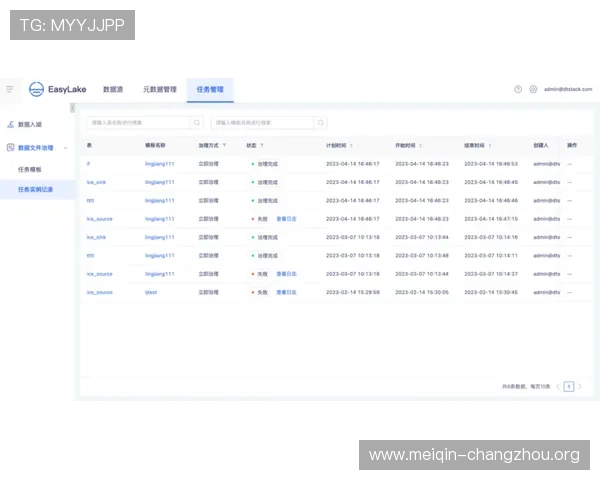Viewport: 600px width, 480px height.
Task: Select the 任务管理 tab
Action: point(210,90)
